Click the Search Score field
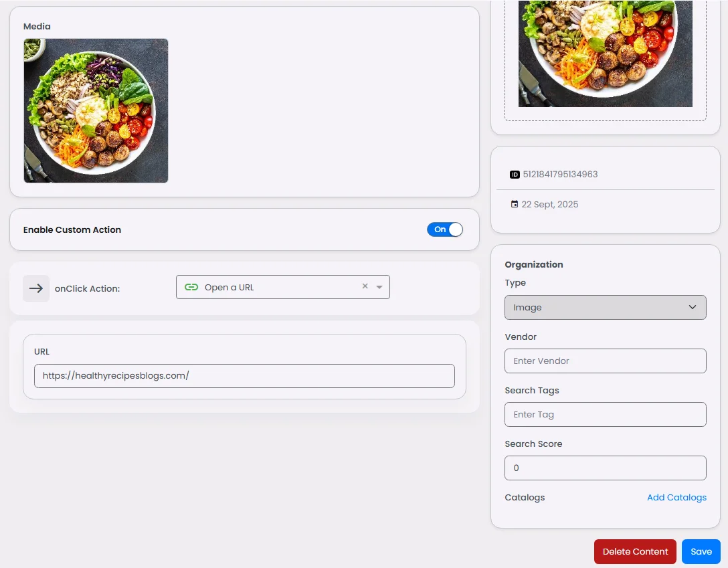This screenshot has height=568, width=728. [x=606, y=468]
